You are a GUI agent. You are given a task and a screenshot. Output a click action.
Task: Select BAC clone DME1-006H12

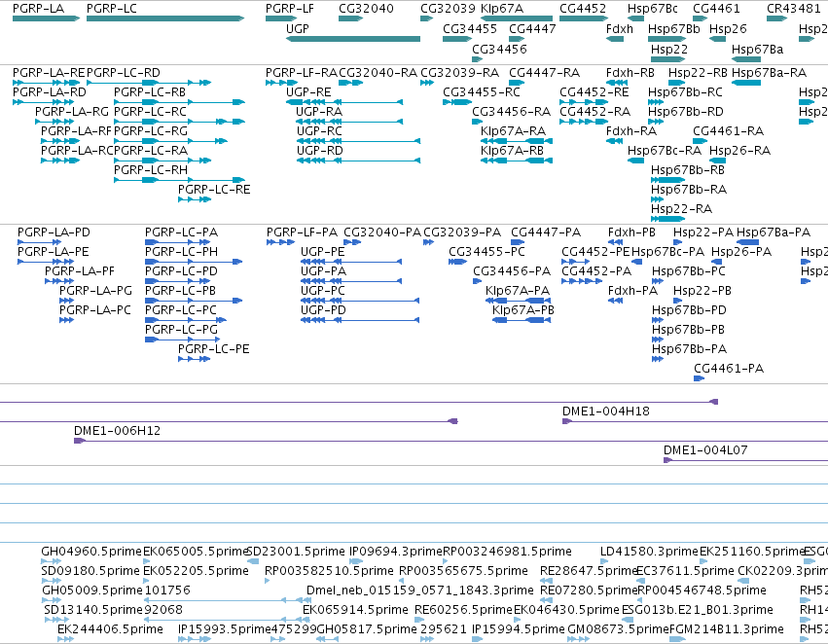[450, 441]
